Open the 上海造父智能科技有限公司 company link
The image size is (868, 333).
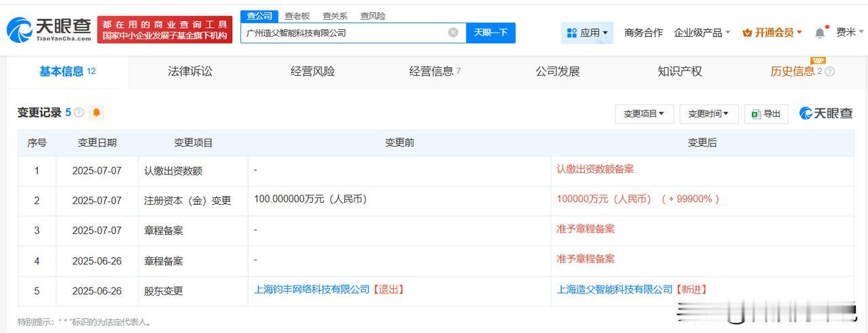coord(615,290)
